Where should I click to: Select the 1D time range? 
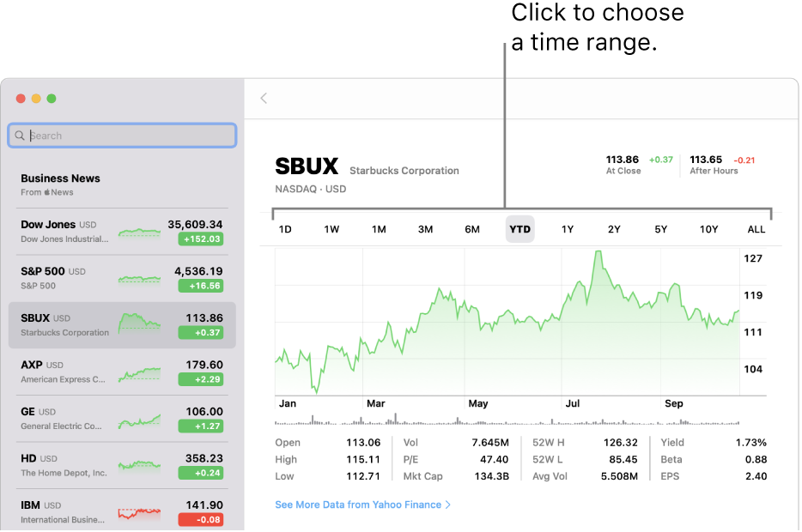coord(285,229)
